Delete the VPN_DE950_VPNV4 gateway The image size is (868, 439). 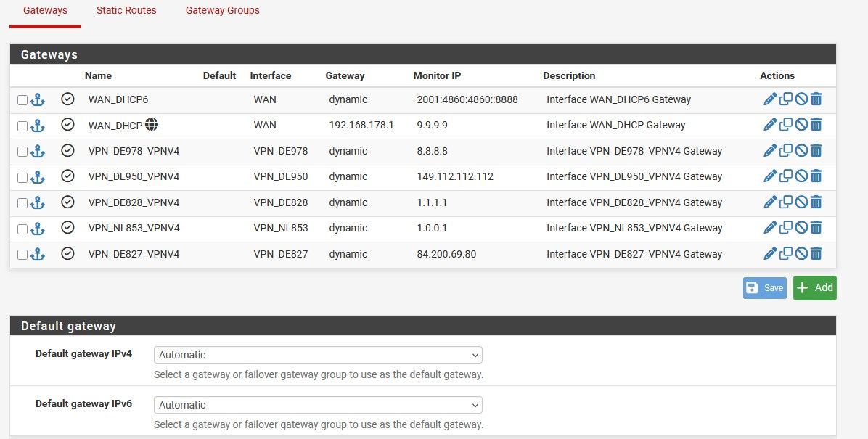point(816,176)
